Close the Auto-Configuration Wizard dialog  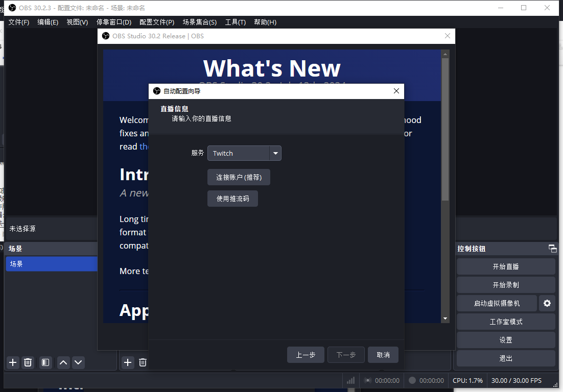pyautogui.click(x=396, y=91)
